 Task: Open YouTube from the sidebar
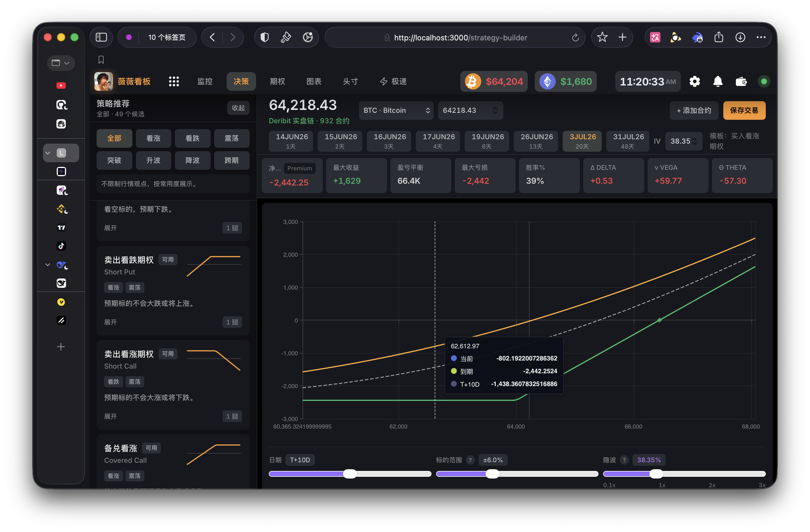[x=61, y=85]
